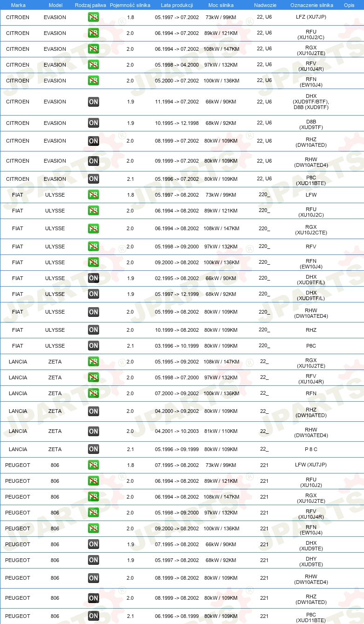Click the PB icon in the Peugeot 806 RFN row
This screenshot has height=624, width=364.
pos(94,528)
